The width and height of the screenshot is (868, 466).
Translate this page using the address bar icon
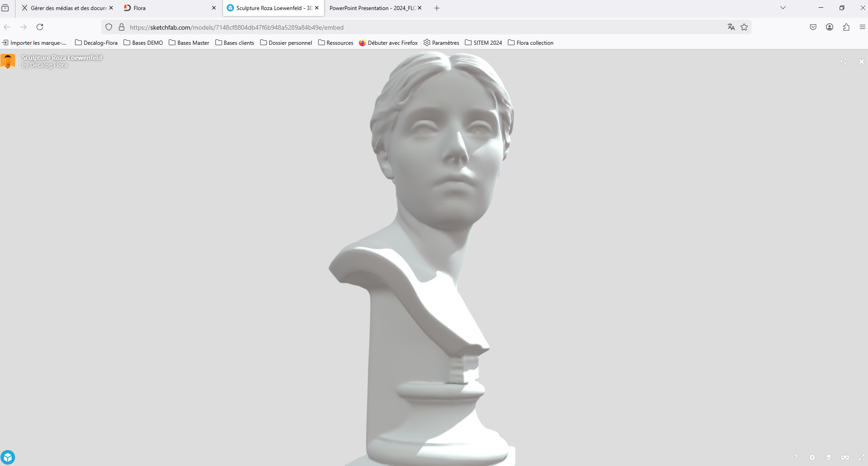[x=731, y=27]
